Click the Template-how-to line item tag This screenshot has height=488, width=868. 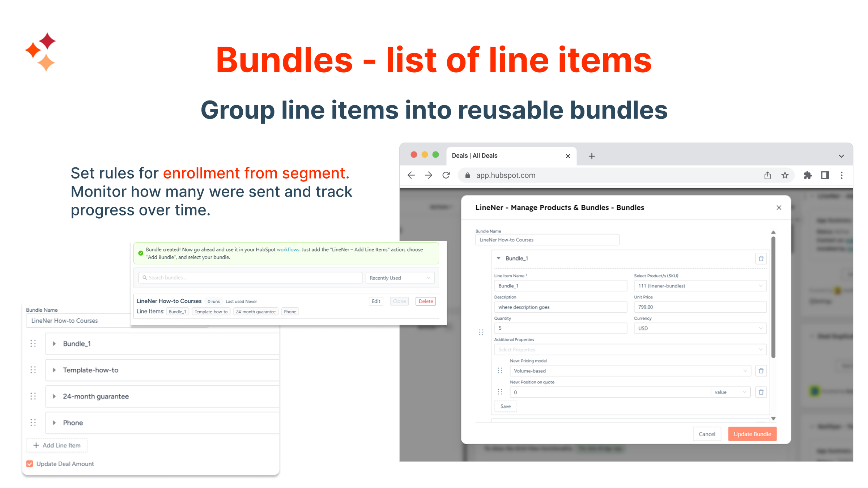click(x=211, y=312)
